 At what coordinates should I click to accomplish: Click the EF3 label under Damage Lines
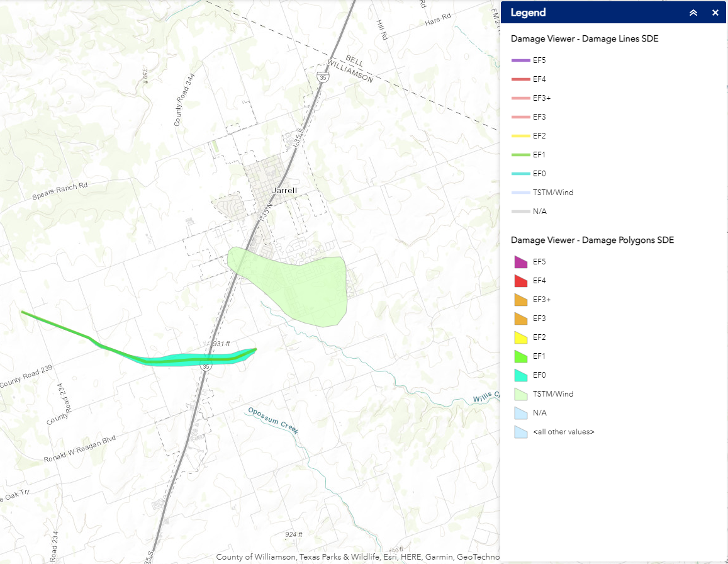[539, 117]
